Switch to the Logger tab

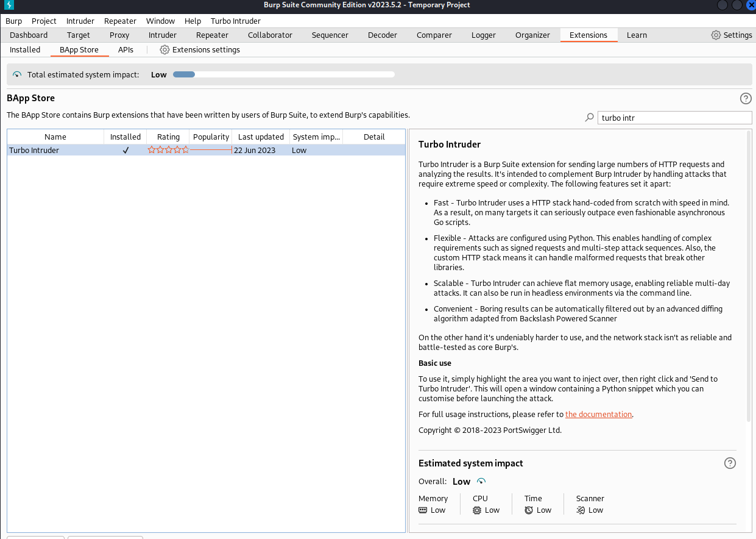click(x=484, y=35)
